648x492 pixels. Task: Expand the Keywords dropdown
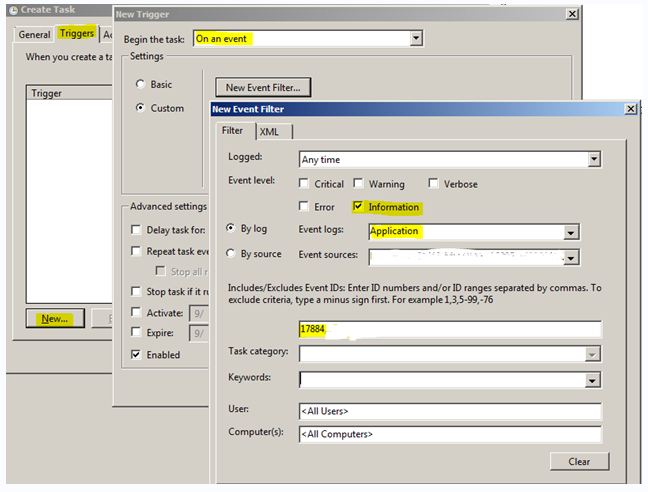click(593, 380)
